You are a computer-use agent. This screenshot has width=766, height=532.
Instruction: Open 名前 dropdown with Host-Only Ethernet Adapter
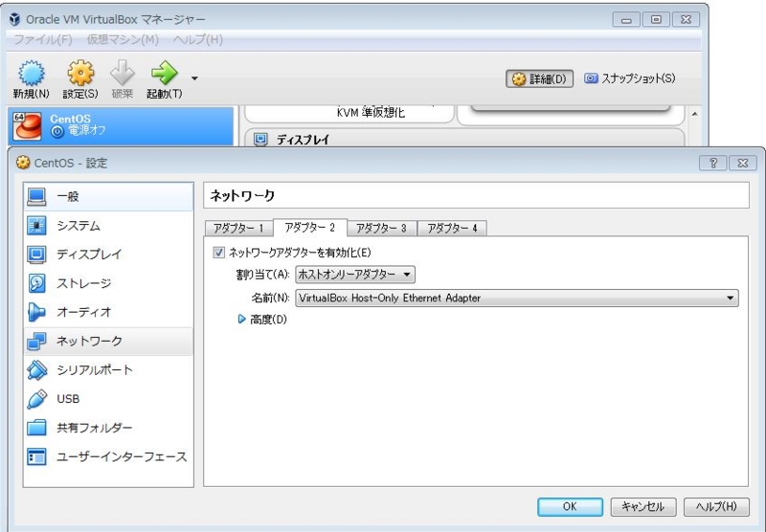pos(517,298)
